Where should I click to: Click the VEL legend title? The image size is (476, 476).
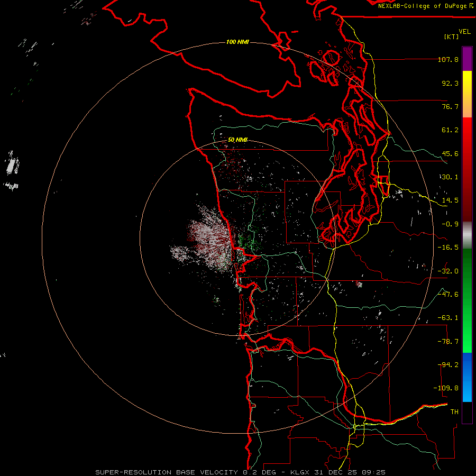[x=464, y=32]
